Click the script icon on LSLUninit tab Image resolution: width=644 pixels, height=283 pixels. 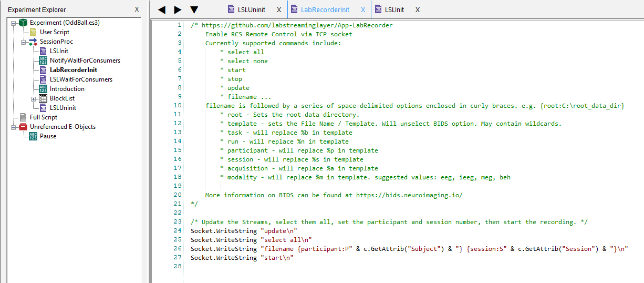tap(231, 9)
